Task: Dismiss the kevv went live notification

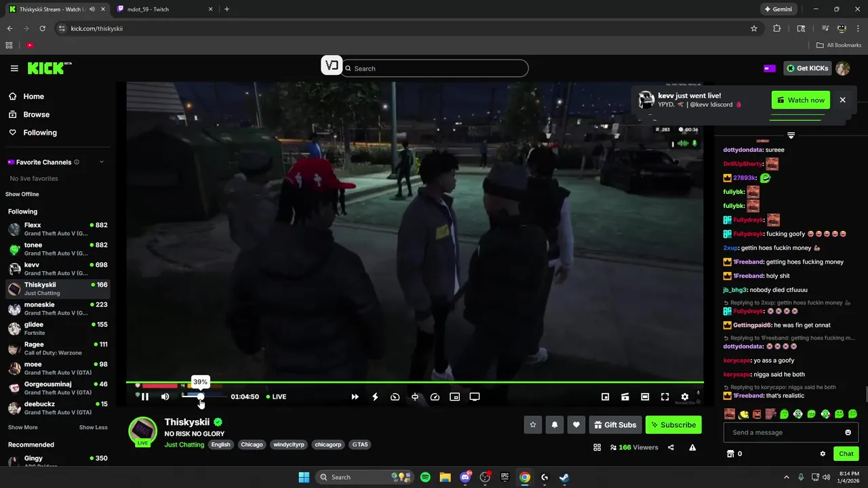Action: [x=843, y=100]
